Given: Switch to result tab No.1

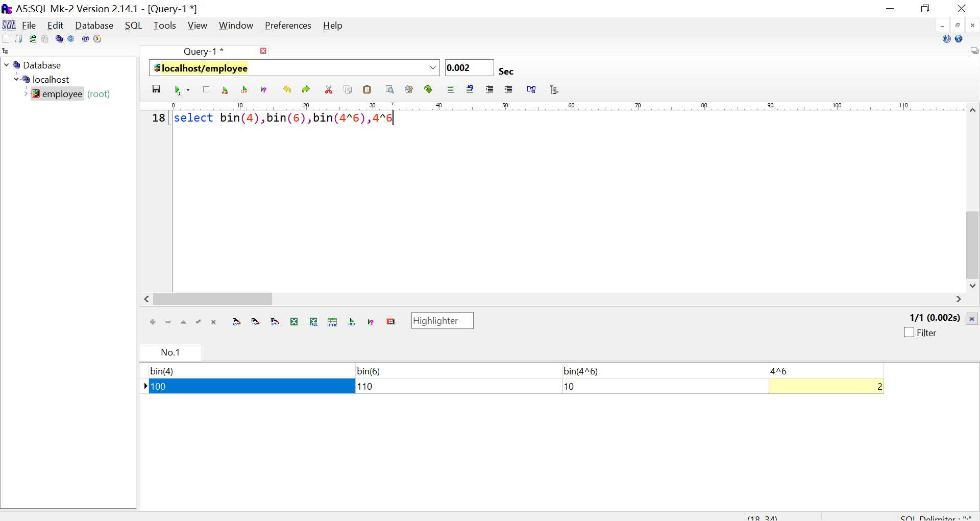Looking at the screenshot, I should (170, 352).
